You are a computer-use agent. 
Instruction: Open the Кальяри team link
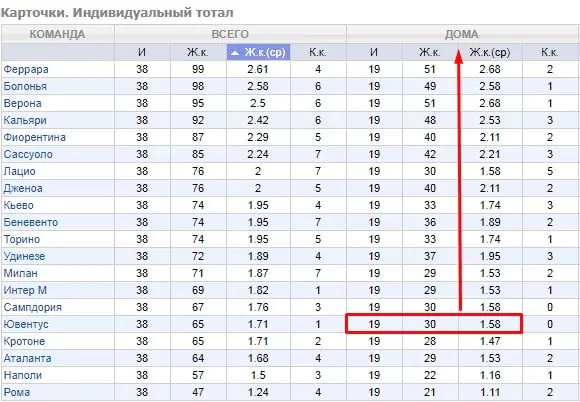tap(25, 120)
